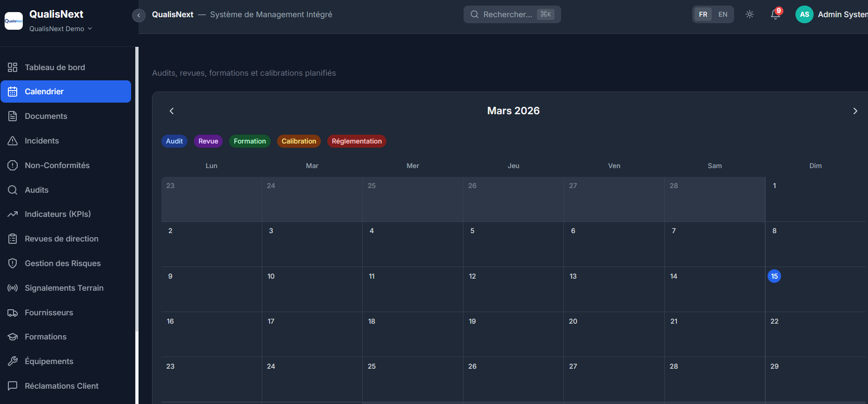Select March 1 in the calendar
The image size is (868, 404).
[816, 199]
